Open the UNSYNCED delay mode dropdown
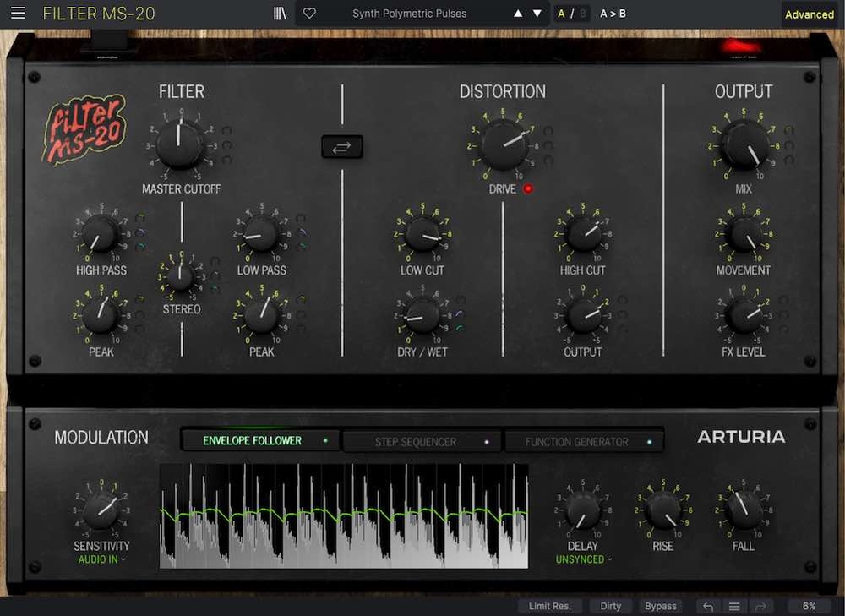The image size is (845, 616). [581, 559]
